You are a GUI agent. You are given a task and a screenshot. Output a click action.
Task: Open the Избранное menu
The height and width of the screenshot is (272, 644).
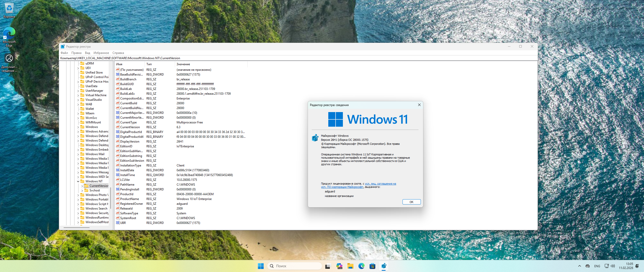coord(101,53)
